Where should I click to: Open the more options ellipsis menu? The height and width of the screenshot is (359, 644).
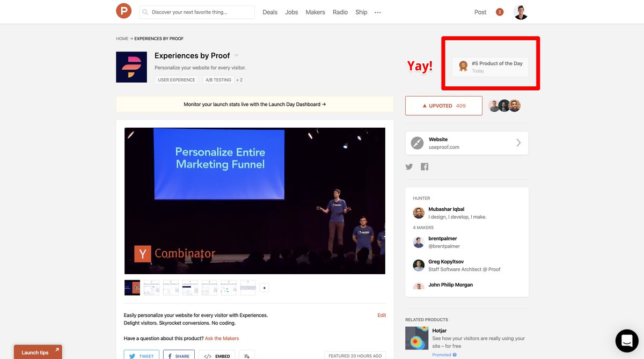pyautogui.click(x=378, y=12)
